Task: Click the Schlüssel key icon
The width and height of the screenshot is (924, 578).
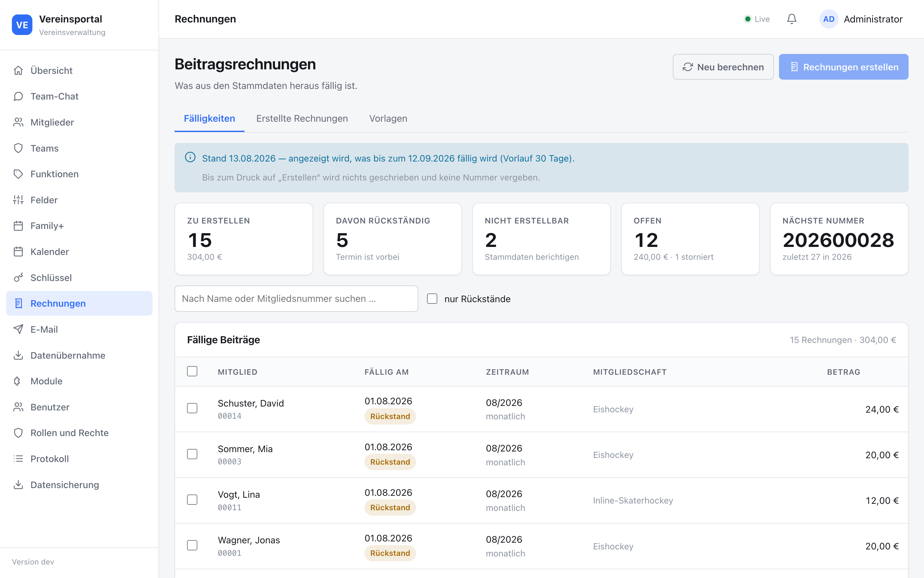Action: click(x=18, y=277)
